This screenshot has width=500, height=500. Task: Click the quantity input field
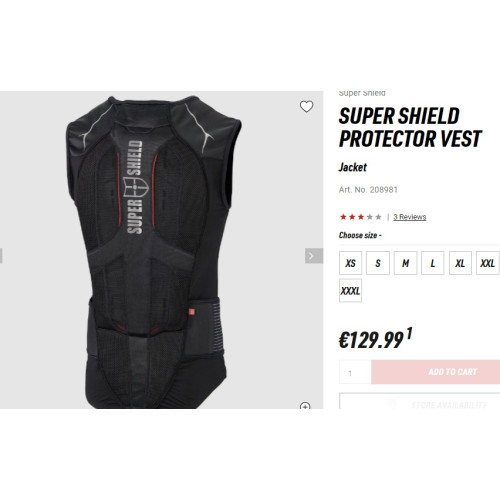pos(355,372)
